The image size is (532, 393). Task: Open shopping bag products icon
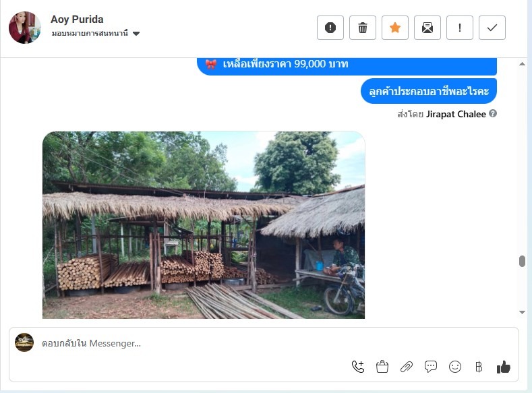coord(382,367)
